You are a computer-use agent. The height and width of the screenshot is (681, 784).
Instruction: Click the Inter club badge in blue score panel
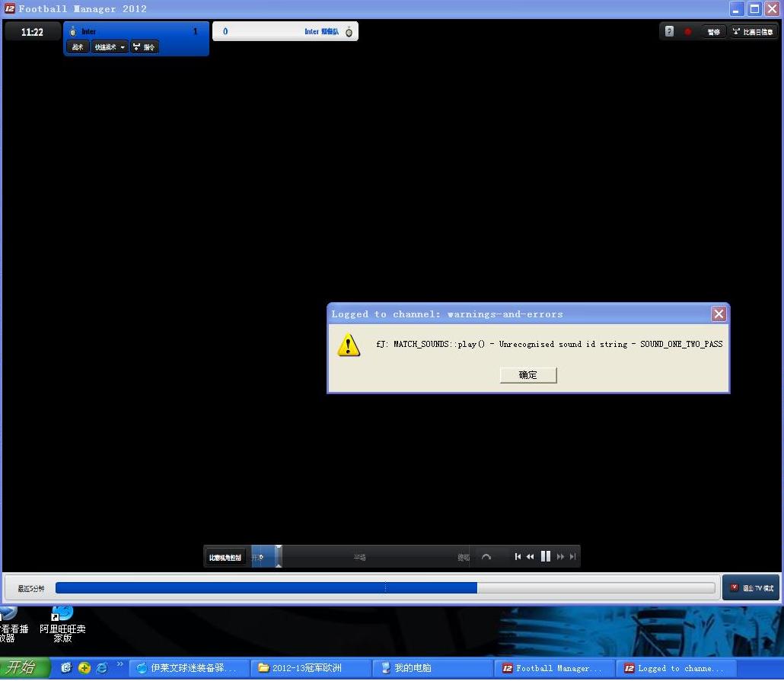click(x=73, y=31)
